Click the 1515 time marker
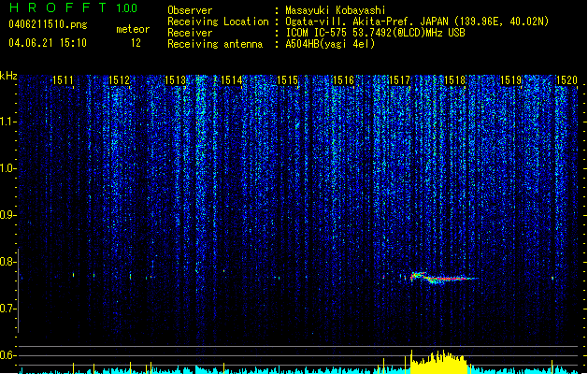The image size is (588, 374). point(287,80)
